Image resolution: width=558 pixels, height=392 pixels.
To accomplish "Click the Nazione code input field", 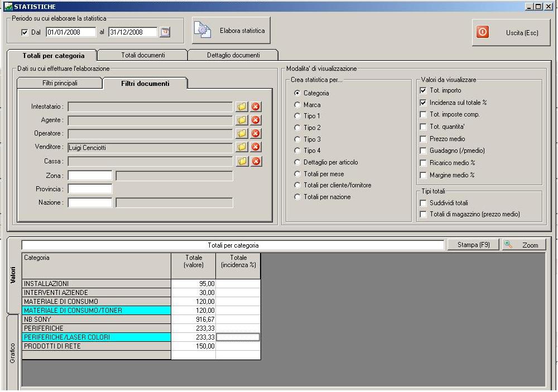I will pyautogui.click(x=90, y=202).
